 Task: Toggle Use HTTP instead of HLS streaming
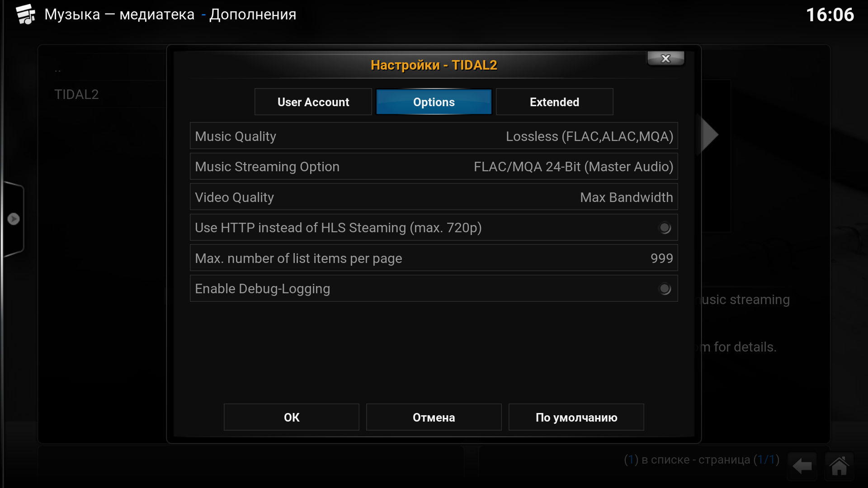[x=434, y=228]
